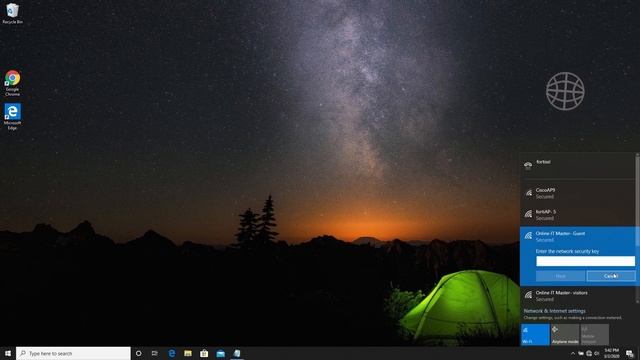The height and width of the screenshot is (360, 640).
Task: Open the clock and date flyout
Action: 611,353
